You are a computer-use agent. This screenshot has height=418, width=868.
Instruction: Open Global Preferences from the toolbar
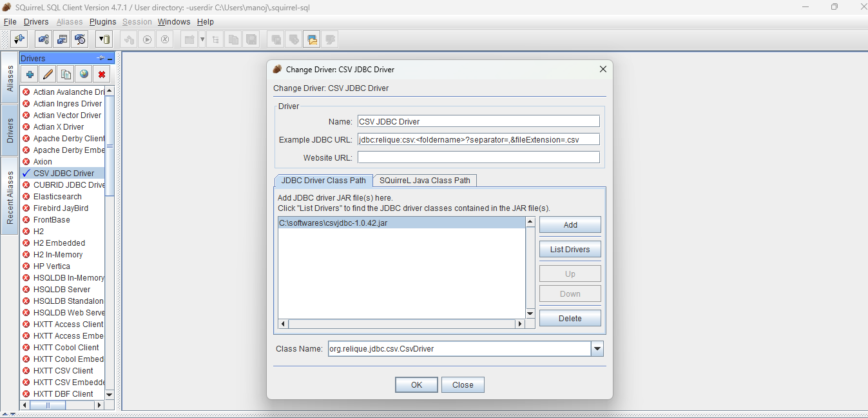(43, 39)
